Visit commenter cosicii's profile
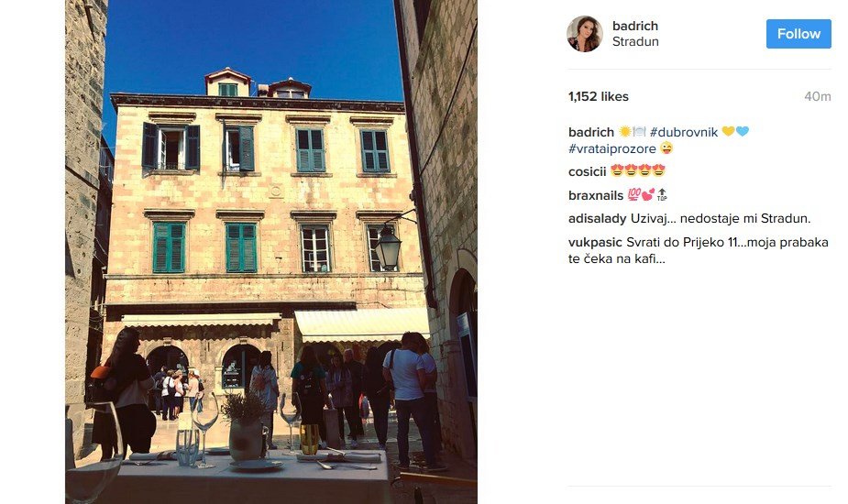Viewport: 848px width, 504px height. coord(588,171)
